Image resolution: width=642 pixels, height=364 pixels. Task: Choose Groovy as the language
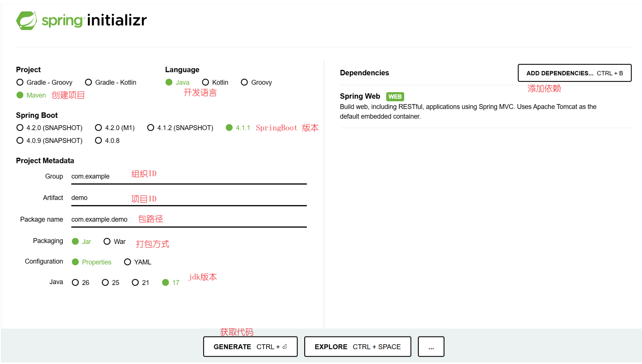coord(256,82)
